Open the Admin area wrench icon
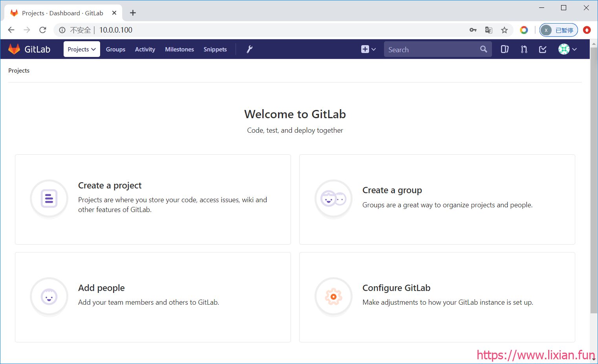 pos(249,49)
